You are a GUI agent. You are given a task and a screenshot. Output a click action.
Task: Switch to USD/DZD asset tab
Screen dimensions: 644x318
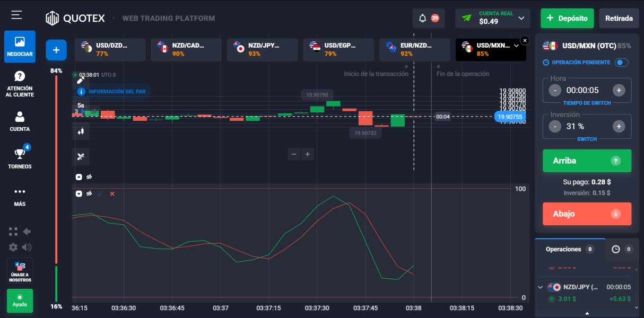(x=110, y=49)
